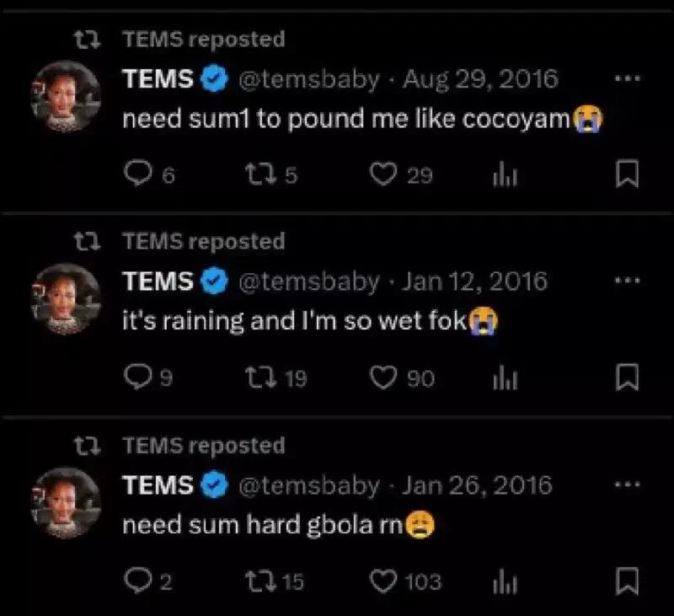
Task: Reply to the cocoyam tweet
Action: pos(136,174)
